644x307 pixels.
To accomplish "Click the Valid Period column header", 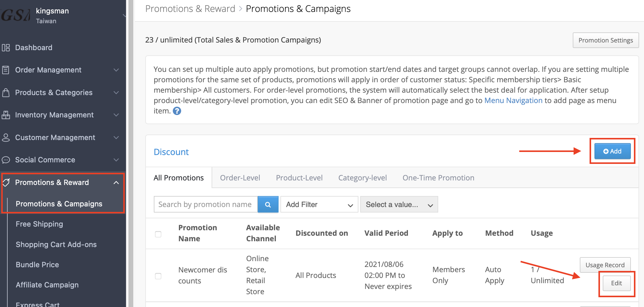I will (386, 233).
